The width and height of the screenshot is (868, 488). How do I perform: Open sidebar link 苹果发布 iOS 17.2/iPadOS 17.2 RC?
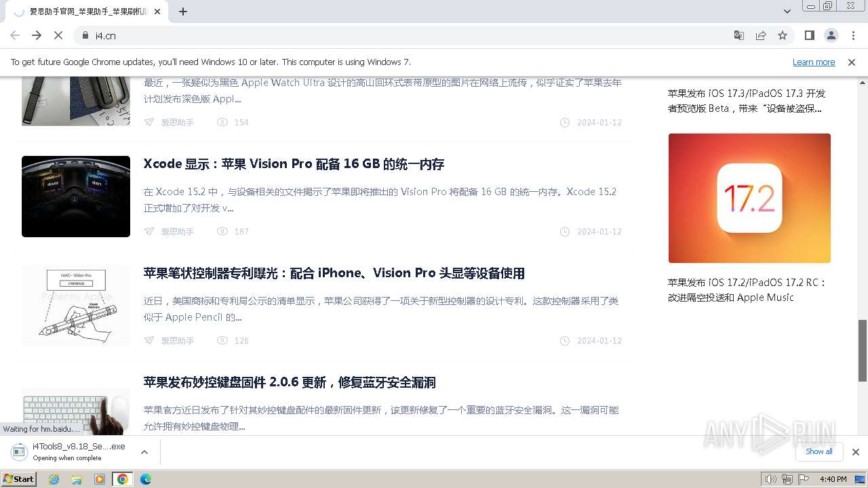tap(747, 290)
